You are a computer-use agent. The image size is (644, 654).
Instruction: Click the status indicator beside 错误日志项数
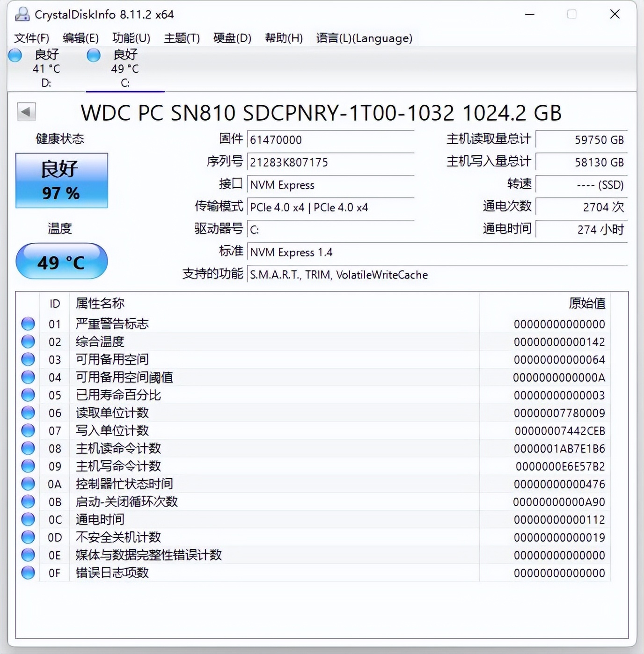pyautogui.click(x=28, y=573)
